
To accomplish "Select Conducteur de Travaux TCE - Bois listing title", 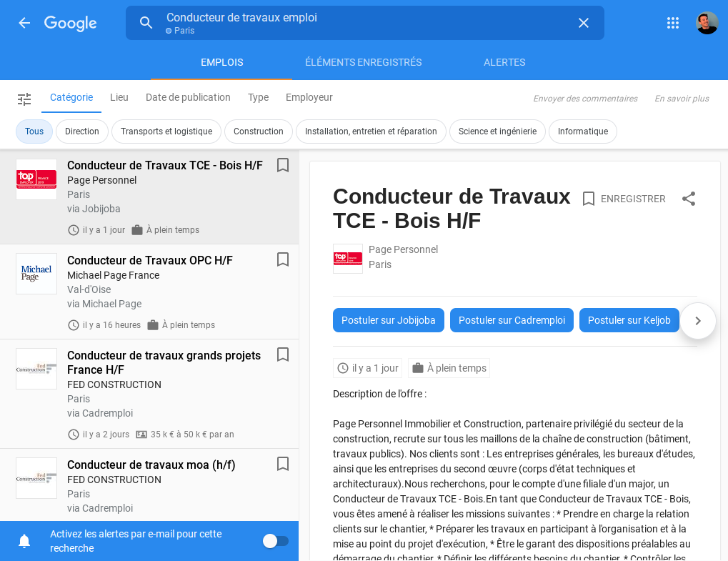I will tap(165, 165).
